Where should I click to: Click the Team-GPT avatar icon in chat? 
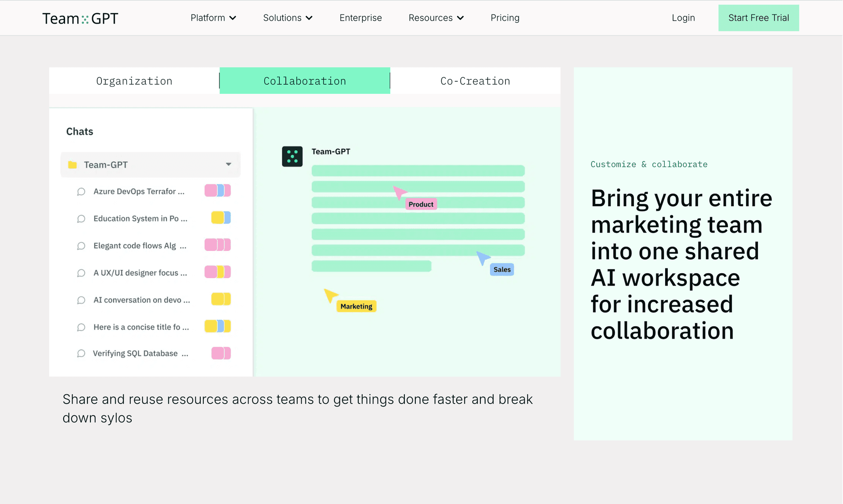point(292,157)
